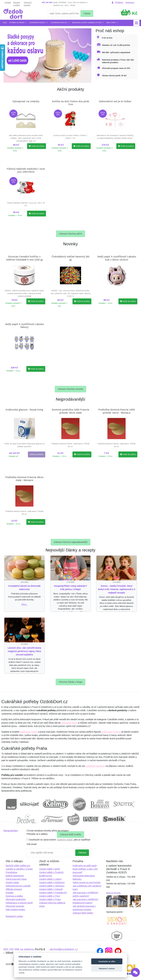Open the Instagram social icon
Screen dimensions: 141x980
[109, 951]
